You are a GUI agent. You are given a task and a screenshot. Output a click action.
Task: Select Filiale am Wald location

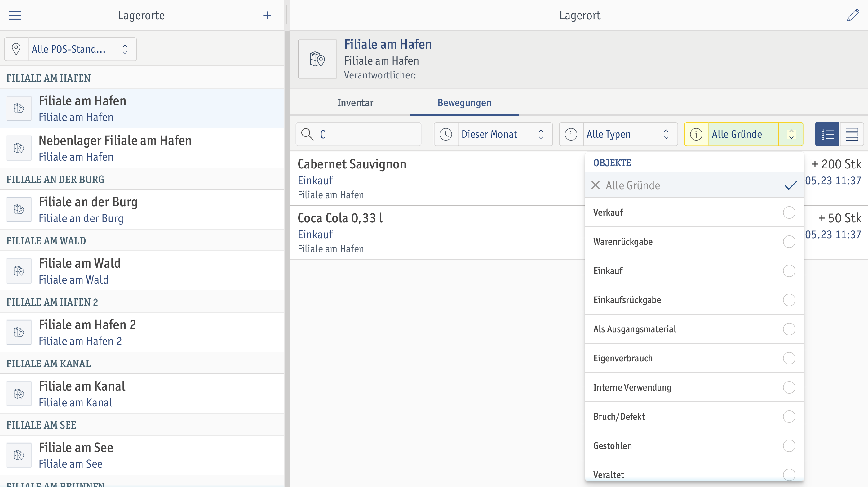point(142,271)
